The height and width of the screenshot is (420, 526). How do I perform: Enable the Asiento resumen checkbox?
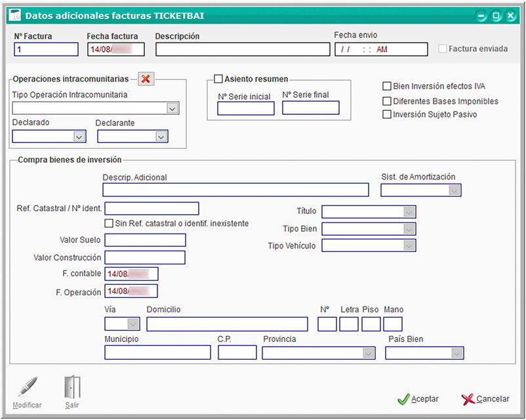tap(218, 79)
